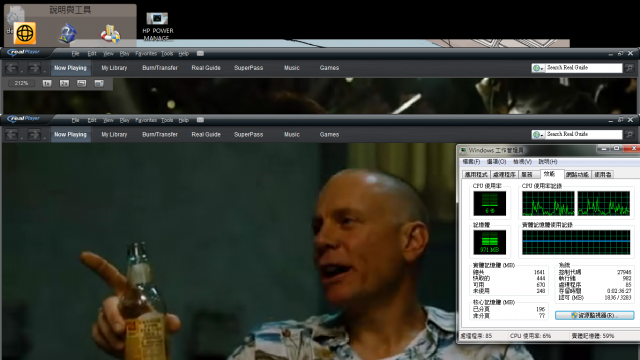The image size is (640, 360).
Task: Open Forward history dropdown in back RealPlayer
Action: (44, 71)
